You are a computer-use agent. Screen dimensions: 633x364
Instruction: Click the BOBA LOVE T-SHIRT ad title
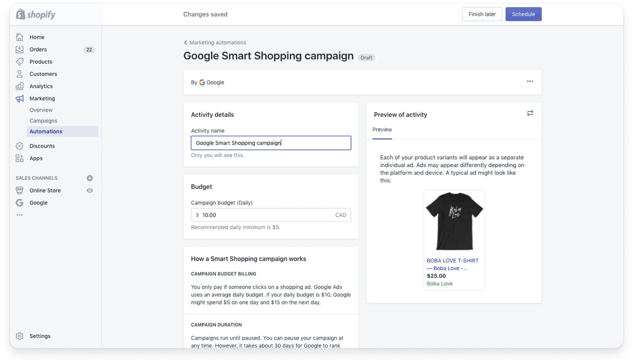click(452, 264)
